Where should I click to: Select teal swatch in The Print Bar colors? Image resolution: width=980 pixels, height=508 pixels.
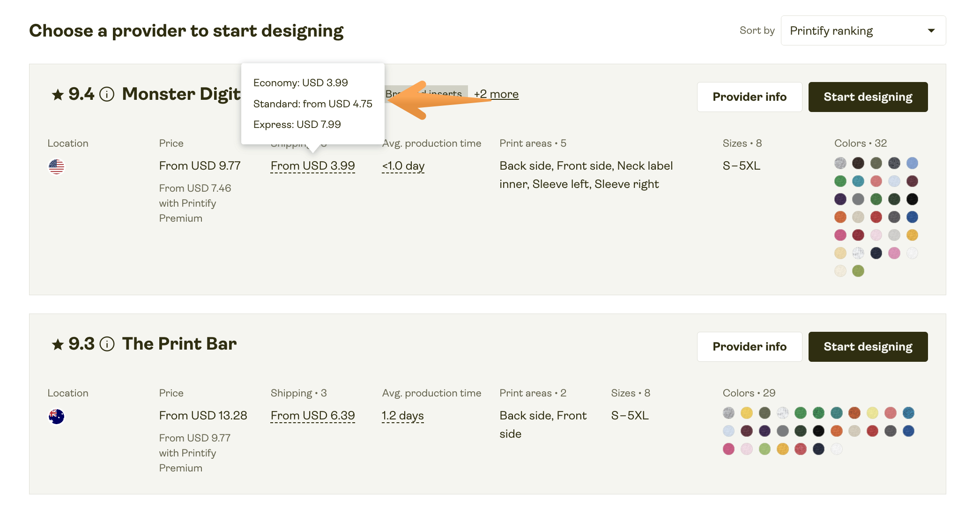point(836,413)
